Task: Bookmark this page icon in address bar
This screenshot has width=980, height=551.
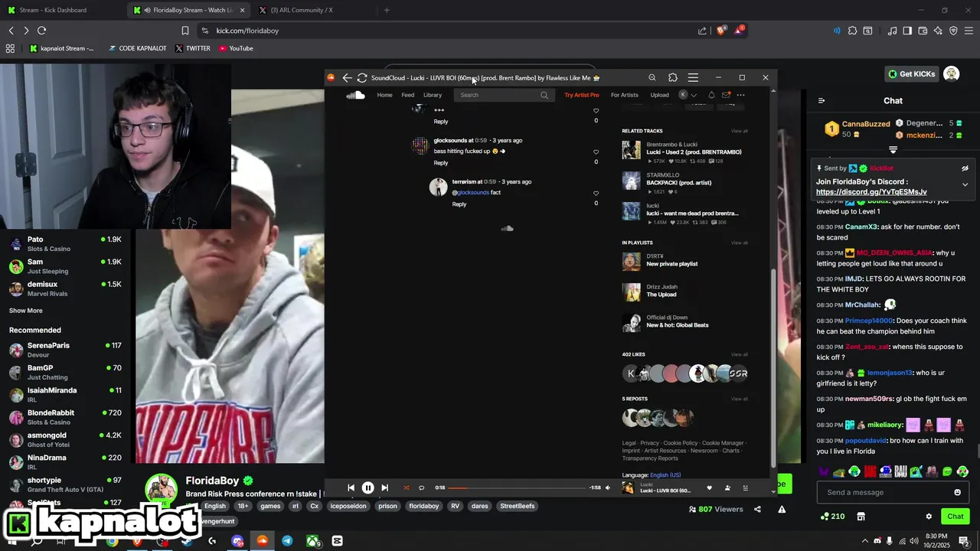Action: (185, 31)
